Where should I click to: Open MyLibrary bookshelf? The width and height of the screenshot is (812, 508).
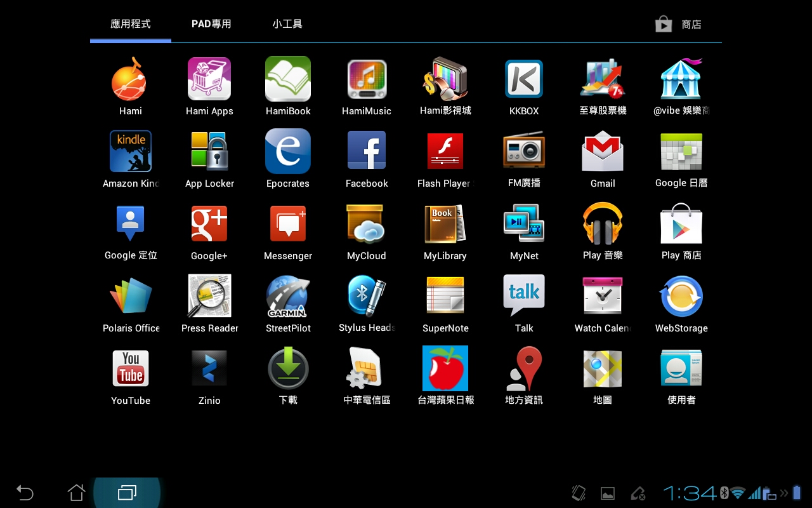point(445,224)
